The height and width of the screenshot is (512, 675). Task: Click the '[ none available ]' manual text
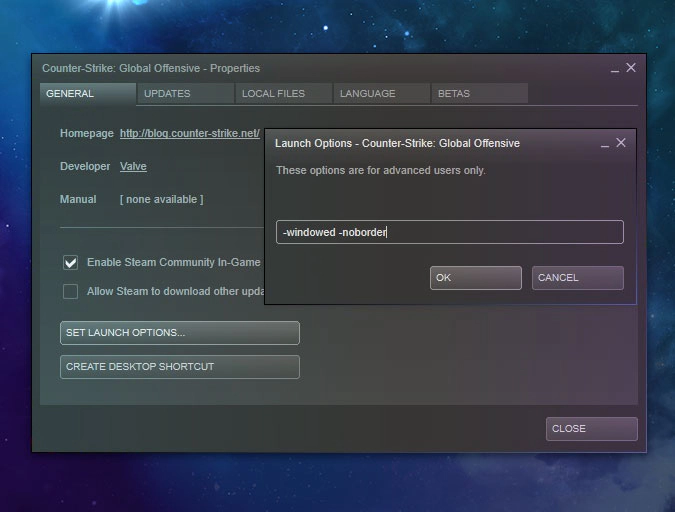[x=161, y=199]
